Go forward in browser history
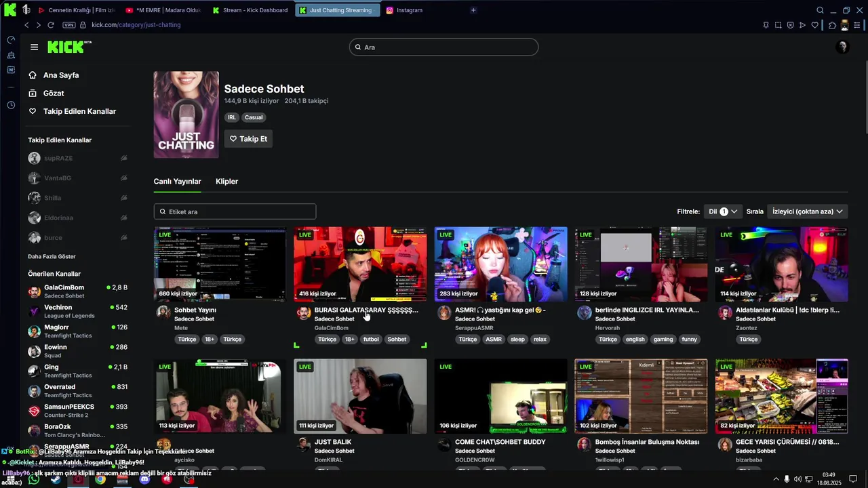This screenshot has width=868, height=488. [38, 25]
